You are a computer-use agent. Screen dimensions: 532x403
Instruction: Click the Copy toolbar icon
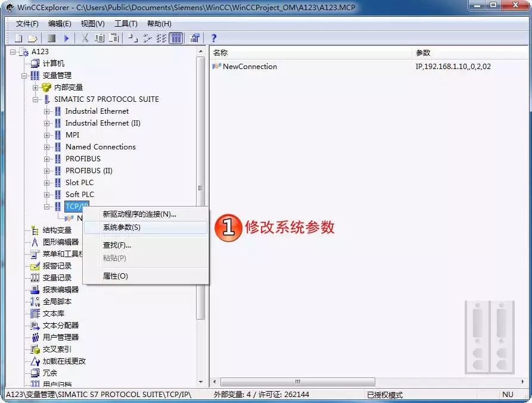click(99, 38)
